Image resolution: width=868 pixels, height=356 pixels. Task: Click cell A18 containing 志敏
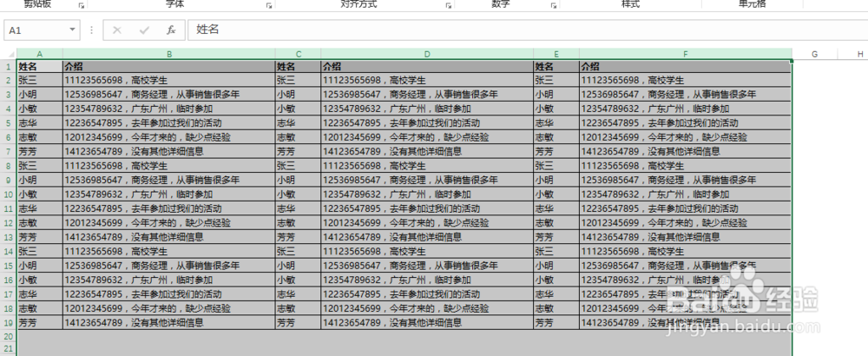click(40, 308)
